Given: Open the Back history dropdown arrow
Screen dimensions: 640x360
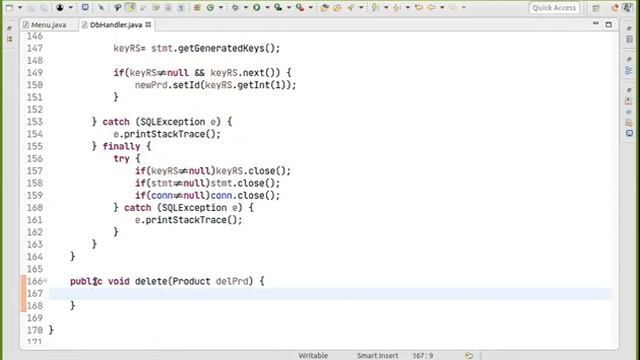Looking at the screenshot, I should [x=442, y=8].
